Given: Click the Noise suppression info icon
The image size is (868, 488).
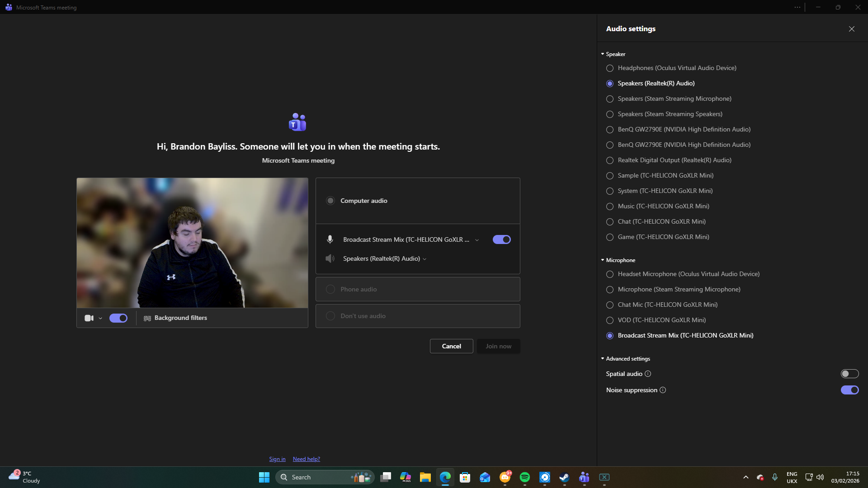Looking at the screenshot, I should point(663,390).
